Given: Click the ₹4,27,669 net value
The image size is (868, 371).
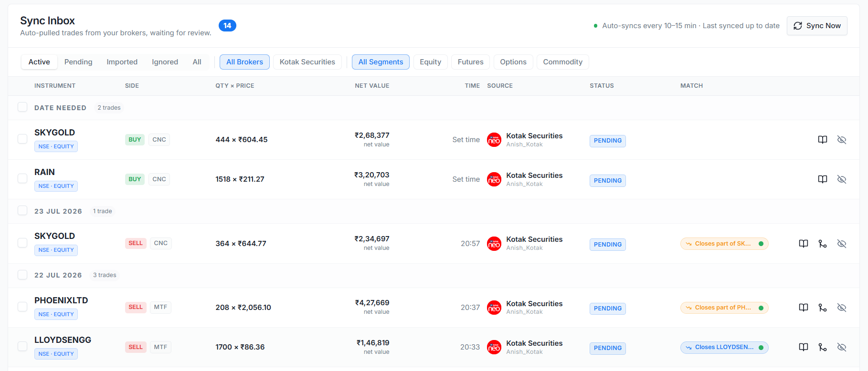Looking at the screenshot, I should (372, 303).
